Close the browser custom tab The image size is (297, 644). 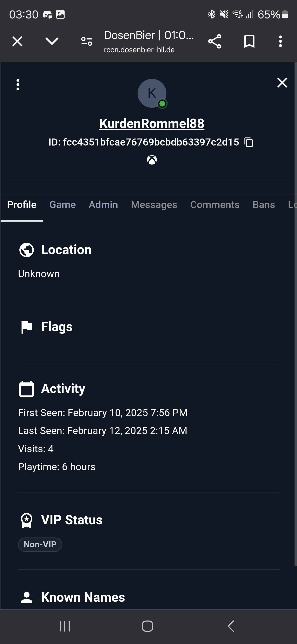[17, 41]
